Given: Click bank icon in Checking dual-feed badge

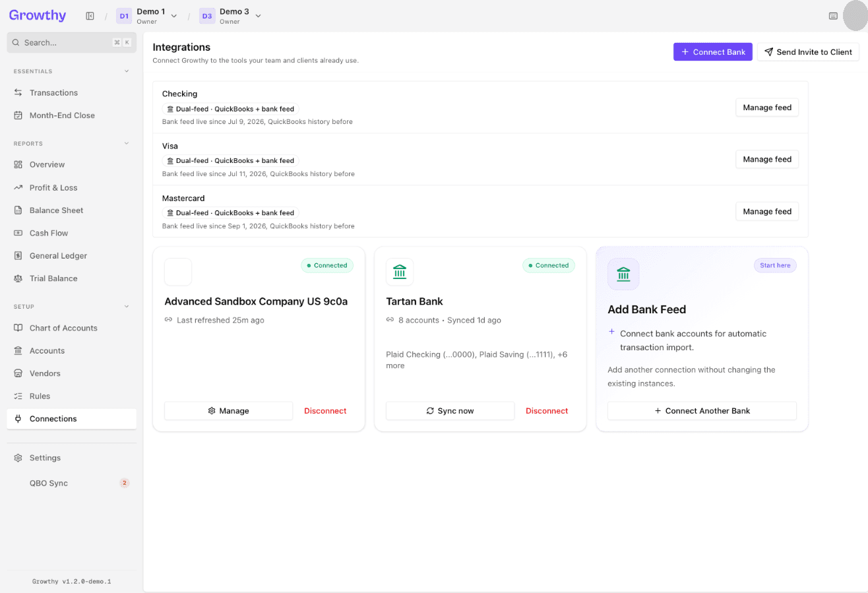Looking at the screenshot, I should pos(170,109).
